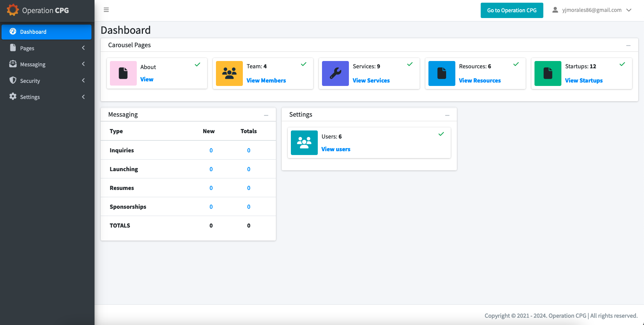Expand the Security sidebar menu
Image resolution: width=644 pixels, height=325 pixels.
[46, 81]
